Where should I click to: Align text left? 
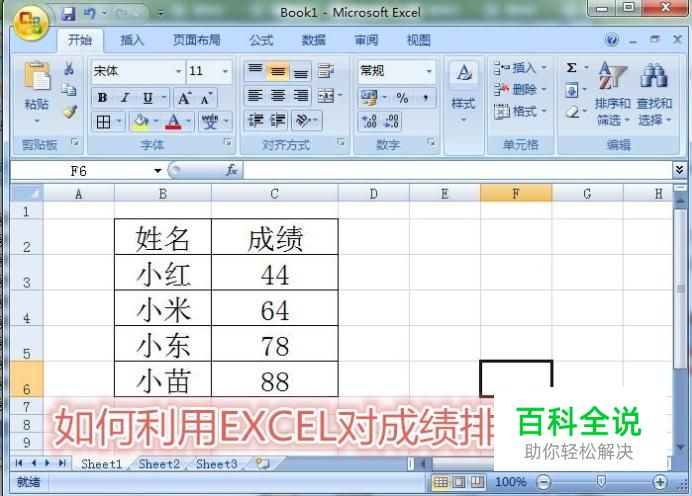255,95
